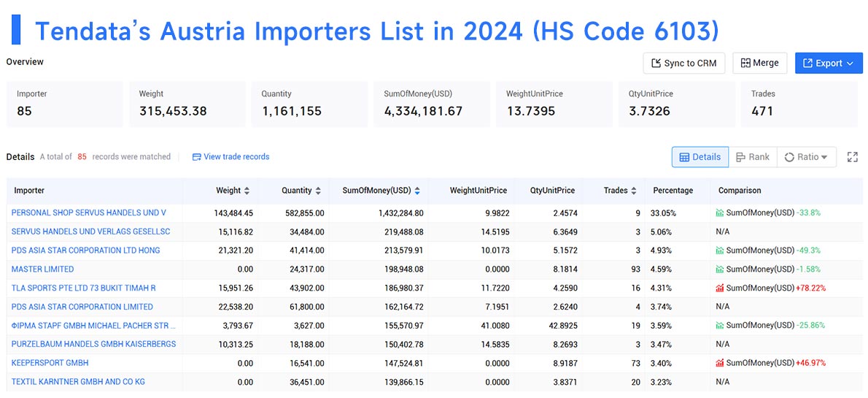This screenshot has width=868, height=398.
Task: Click the Comparison column header
Action: (x=740, y=191)
